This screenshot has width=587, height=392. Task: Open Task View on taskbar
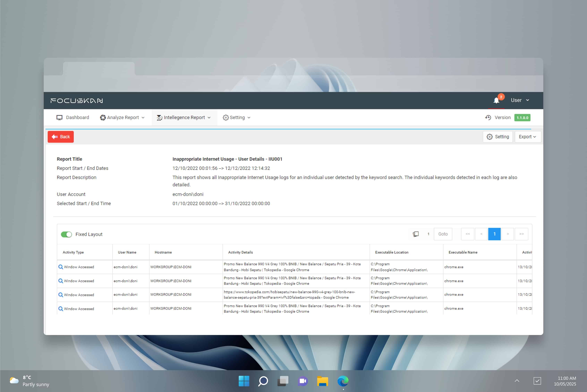tap(283, 381)
